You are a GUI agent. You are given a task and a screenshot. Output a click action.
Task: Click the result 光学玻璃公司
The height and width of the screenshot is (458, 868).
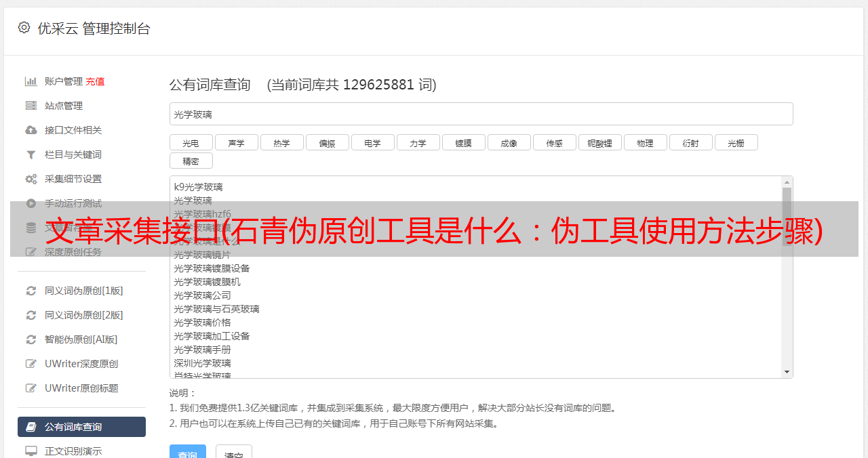[202, 295]
